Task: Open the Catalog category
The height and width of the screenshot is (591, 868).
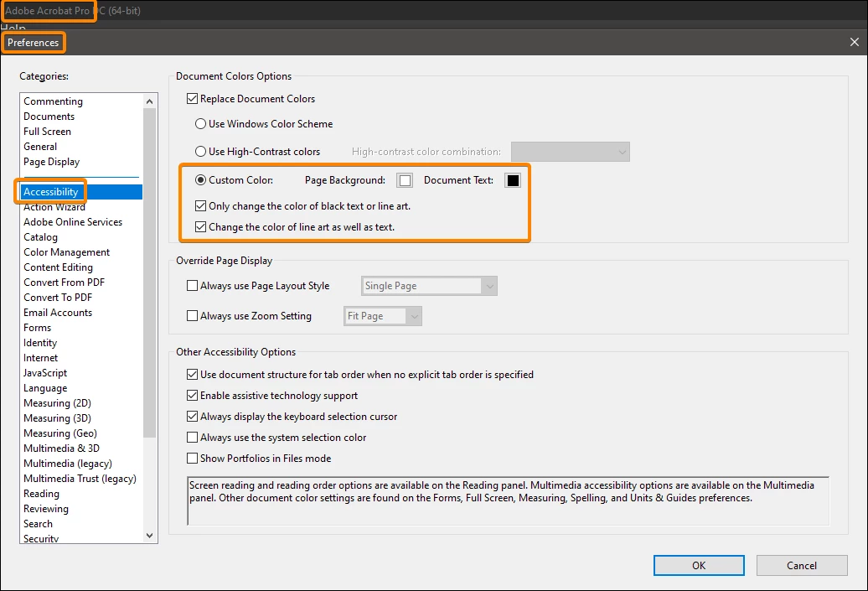Action: click(x=81, y=237)
